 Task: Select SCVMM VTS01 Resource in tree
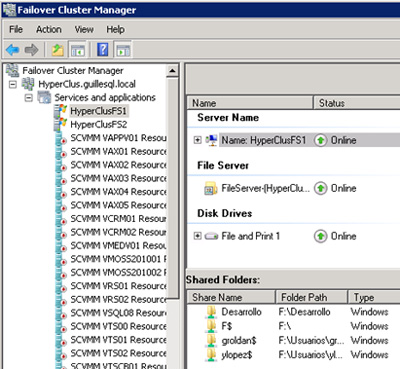tap(118, 340)
